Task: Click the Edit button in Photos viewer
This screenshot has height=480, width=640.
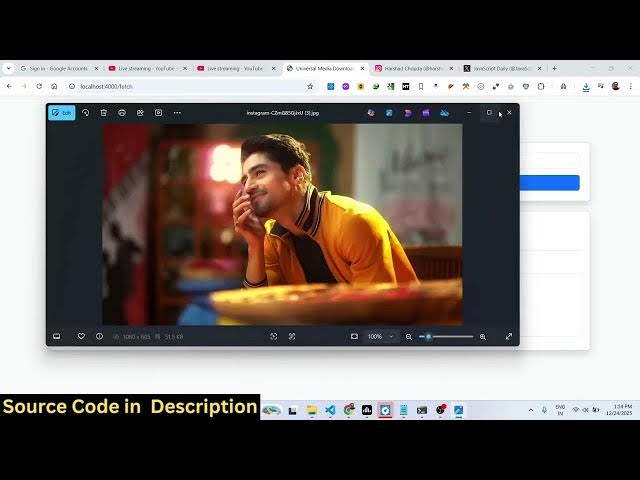Action: pyautogui.click(x=62, y=113)
